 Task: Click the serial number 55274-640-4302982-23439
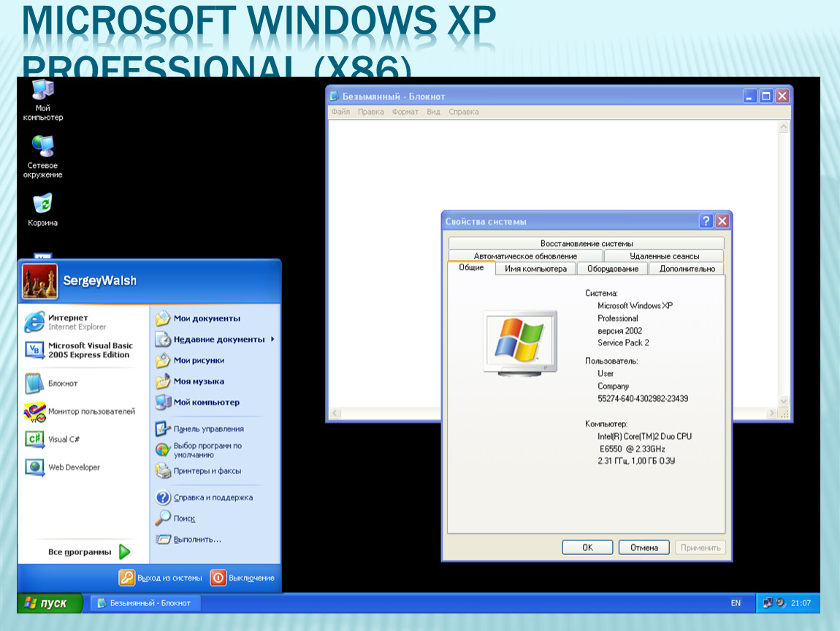pos(643,399)
